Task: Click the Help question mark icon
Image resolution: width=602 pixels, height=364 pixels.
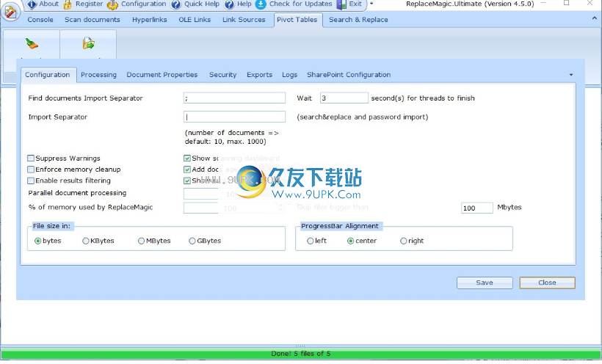Action: click(229, 4)
